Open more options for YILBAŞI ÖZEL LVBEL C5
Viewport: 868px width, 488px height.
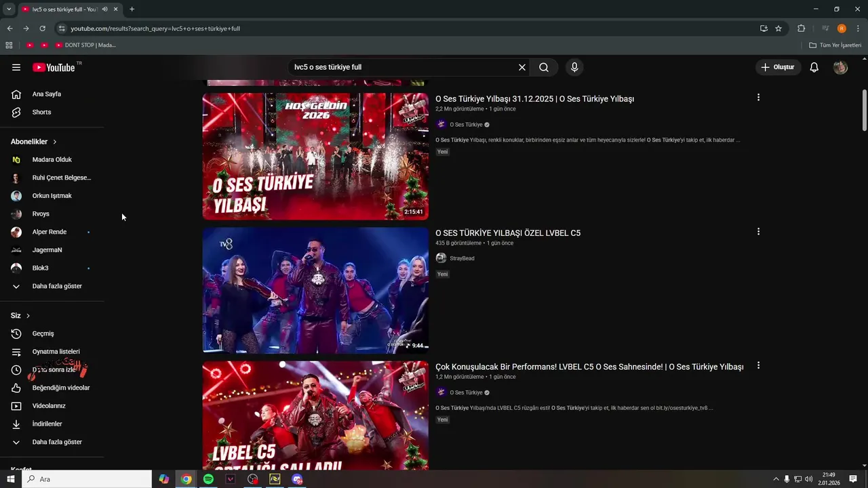[x=758, y=232]
